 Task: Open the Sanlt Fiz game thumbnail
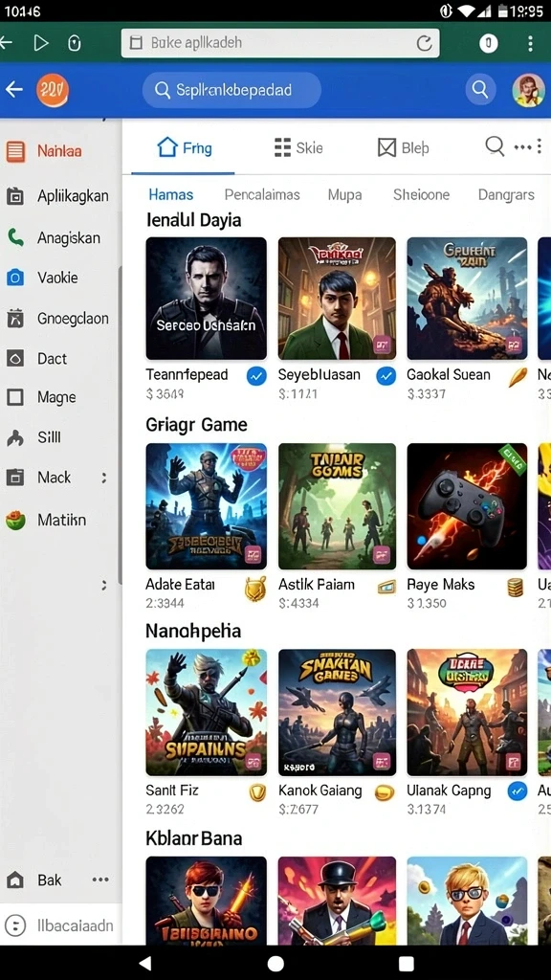207,712
